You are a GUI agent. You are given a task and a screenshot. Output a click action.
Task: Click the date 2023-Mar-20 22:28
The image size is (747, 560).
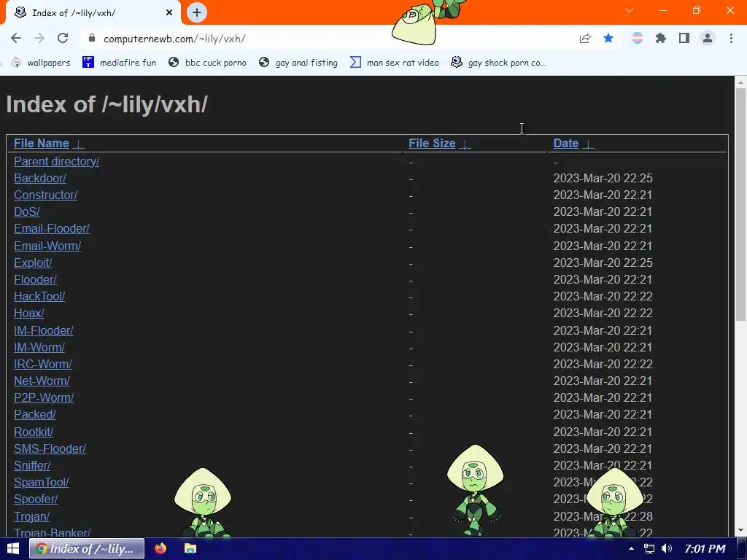pos(603,516)
